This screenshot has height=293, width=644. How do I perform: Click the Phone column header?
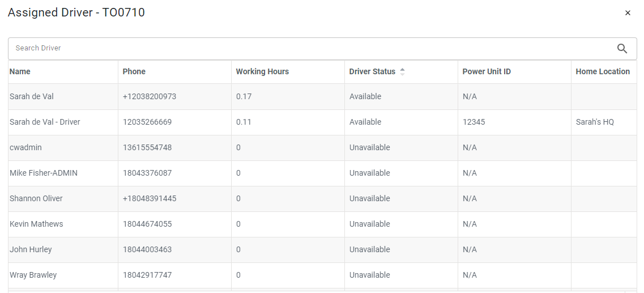click(134, 71)
